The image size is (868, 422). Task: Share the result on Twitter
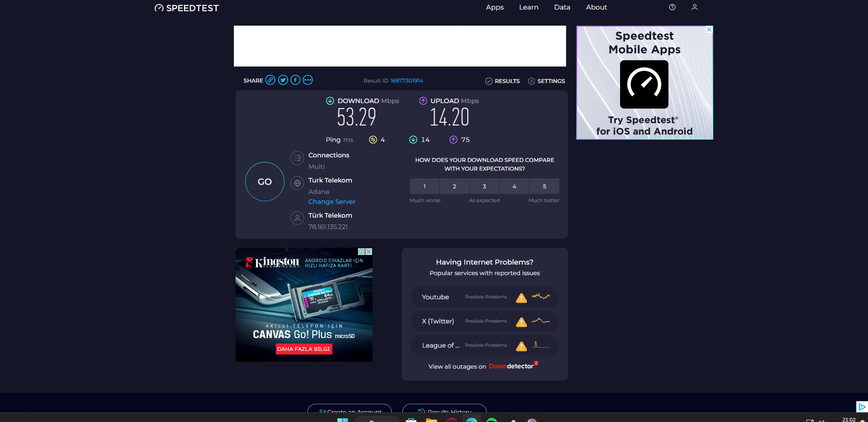click(283, 80)
